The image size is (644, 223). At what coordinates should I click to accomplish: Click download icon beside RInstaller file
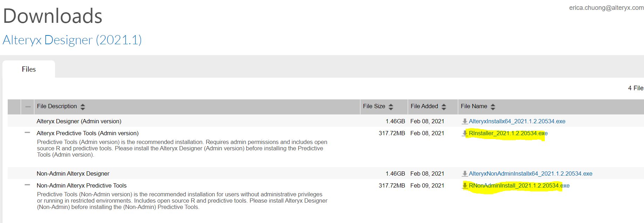coord(465,133)
